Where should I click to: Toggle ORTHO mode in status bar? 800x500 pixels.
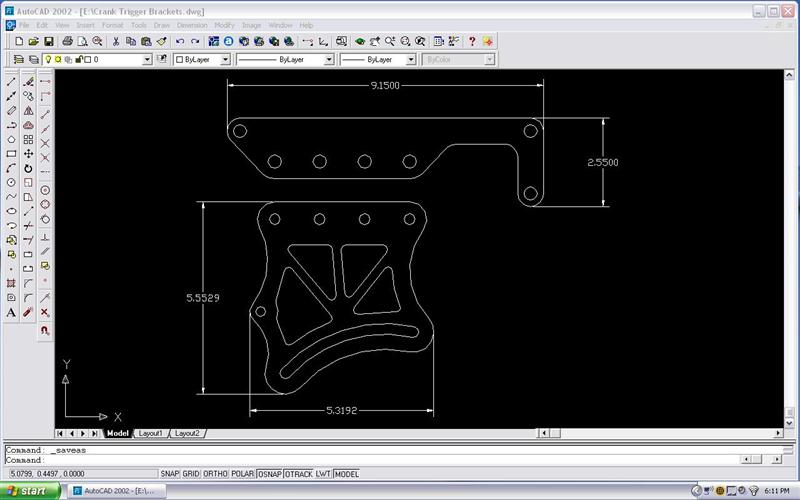pos(214,474)
